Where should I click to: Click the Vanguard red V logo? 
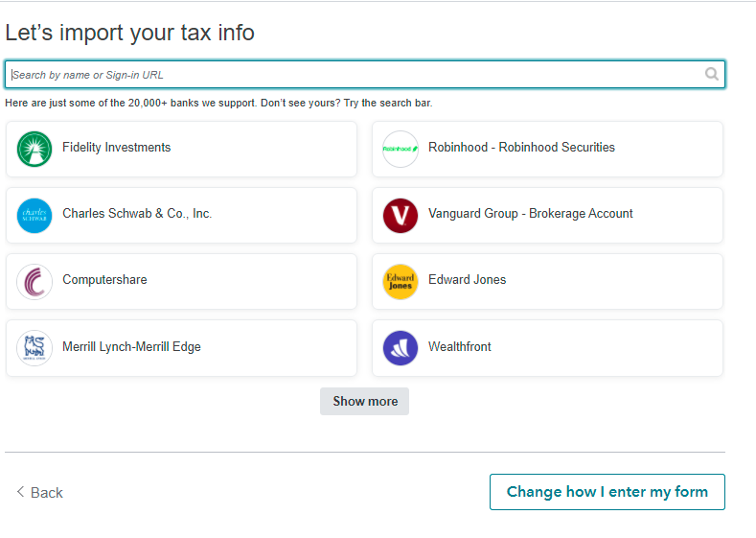pyautogui.click(x=401, y=216)
